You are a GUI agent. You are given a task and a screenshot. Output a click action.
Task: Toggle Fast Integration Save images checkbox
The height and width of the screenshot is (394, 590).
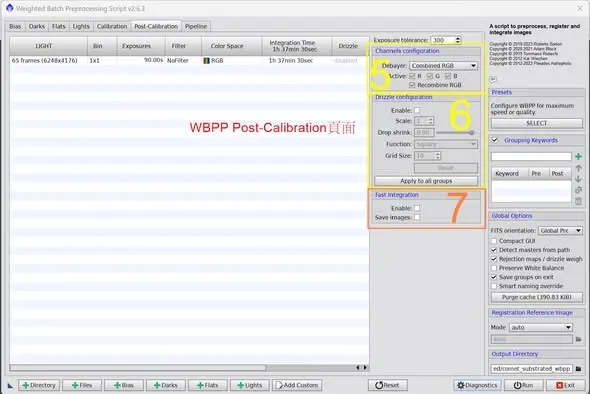click(417, 218)
